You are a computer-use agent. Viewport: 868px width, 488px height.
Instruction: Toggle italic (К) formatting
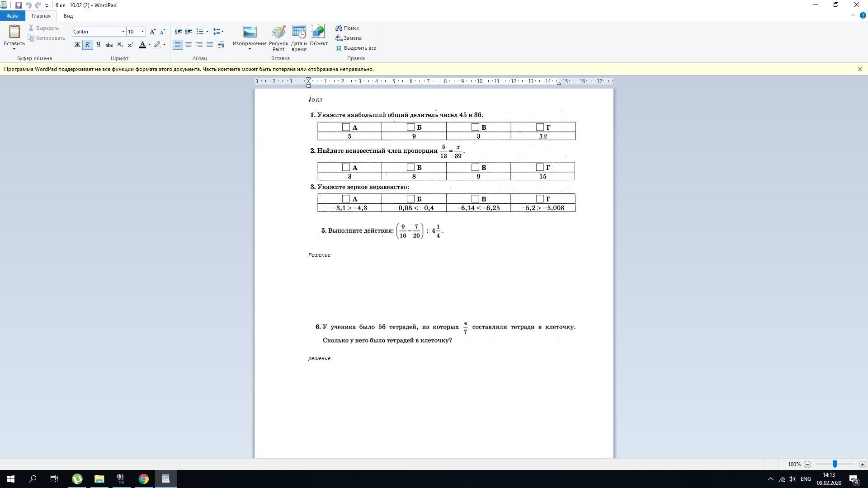coord(88,45)
